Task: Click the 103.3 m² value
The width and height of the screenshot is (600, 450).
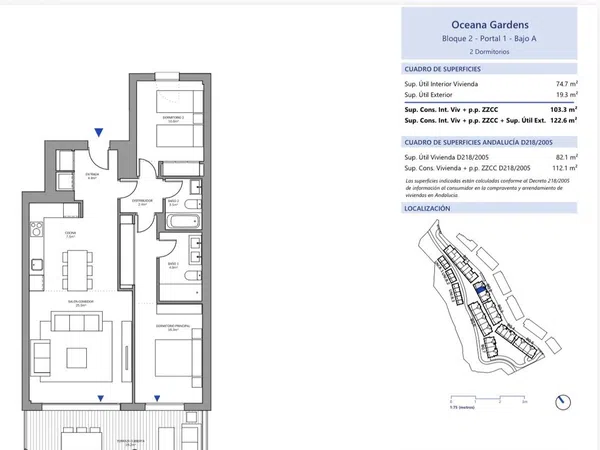Action: click(564, 109)
